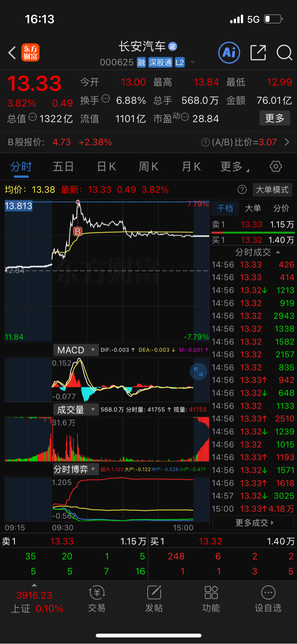Tap bottom 卖1 13.33 header
The height and width of the screenshot is (644, 297).
tap(74, 541)
